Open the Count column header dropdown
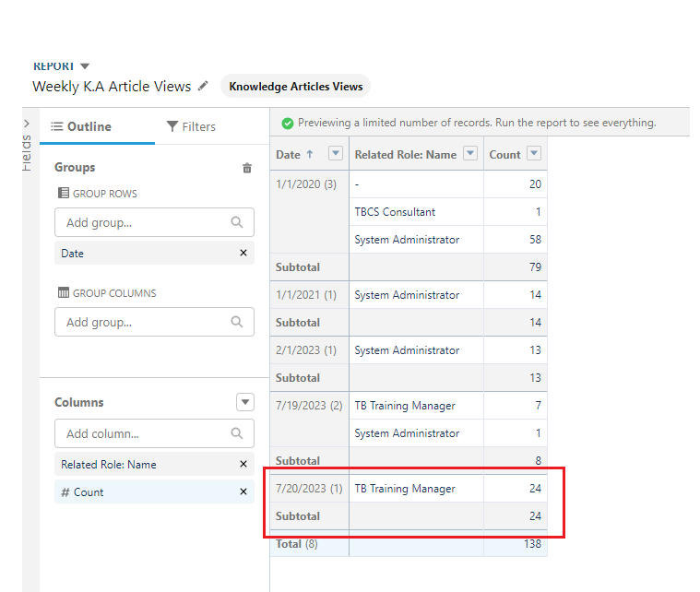 click(533, 154)
